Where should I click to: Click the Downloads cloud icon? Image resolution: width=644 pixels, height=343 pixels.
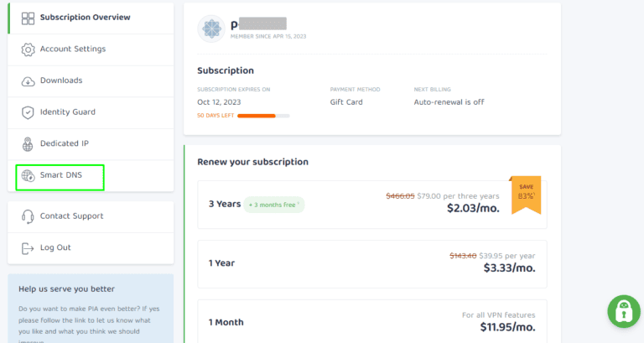click(28, 81)
